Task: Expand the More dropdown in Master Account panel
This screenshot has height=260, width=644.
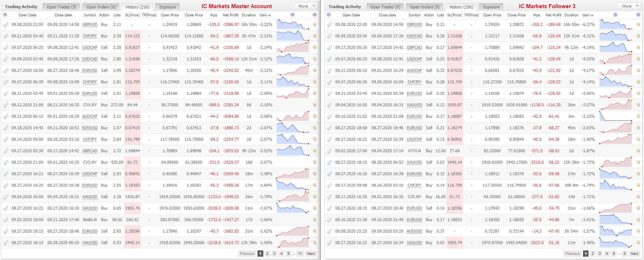Action: (x=306, y=6)
